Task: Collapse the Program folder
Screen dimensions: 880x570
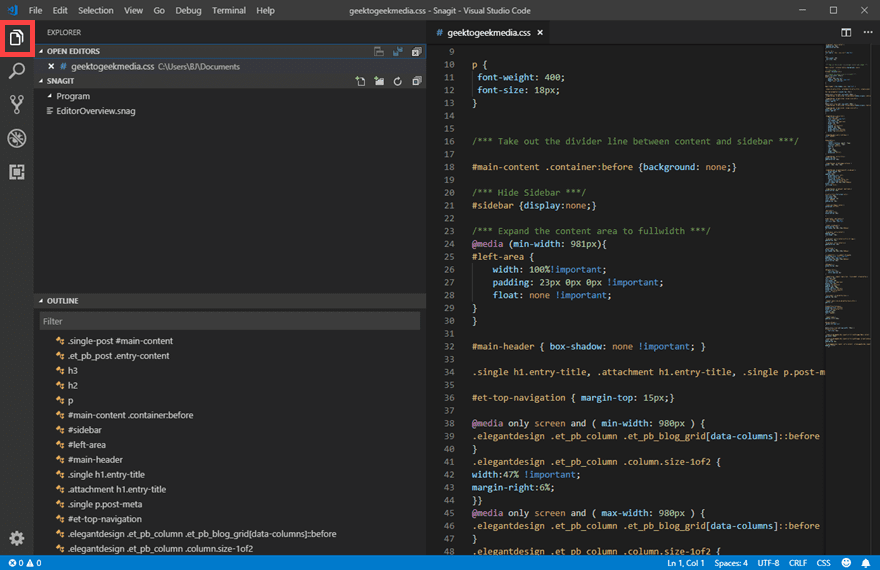Action: (x=50, y=96)
